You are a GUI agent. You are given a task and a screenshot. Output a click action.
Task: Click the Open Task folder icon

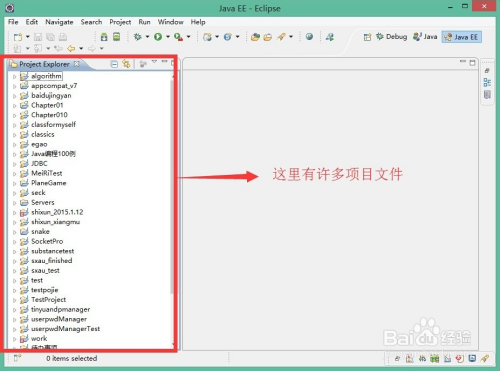[x=268, y=37]
